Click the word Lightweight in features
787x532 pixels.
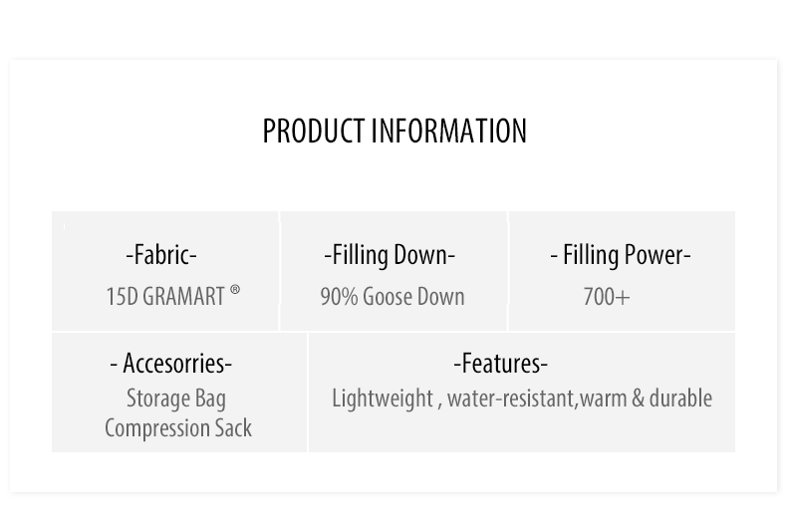tap(383, 399)
